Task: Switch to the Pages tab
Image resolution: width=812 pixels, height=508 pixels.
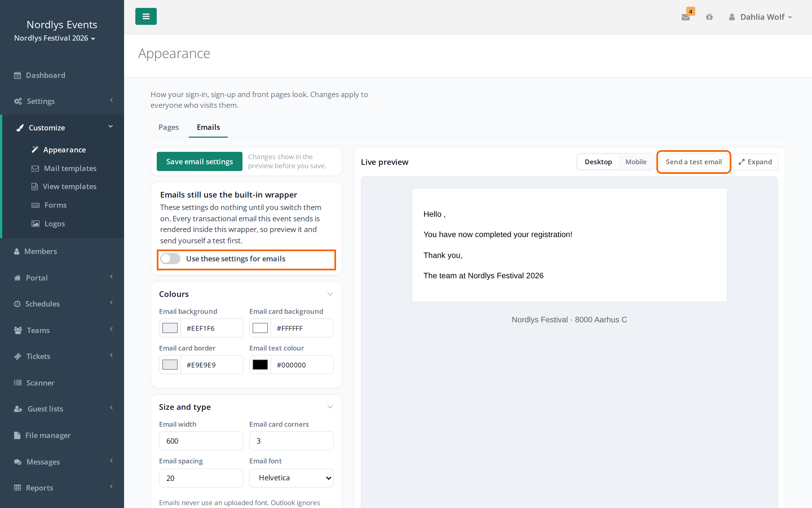Action: click(168, 127)
